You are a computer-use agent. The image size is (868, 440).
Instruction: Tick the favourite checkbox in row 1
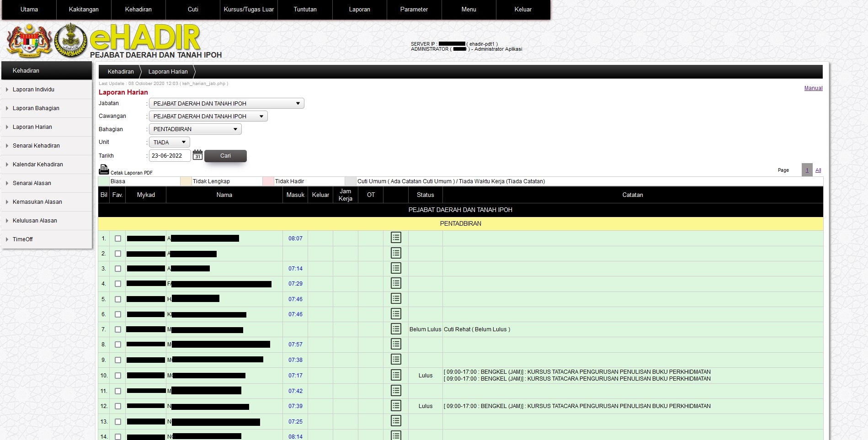coord(118,239)
